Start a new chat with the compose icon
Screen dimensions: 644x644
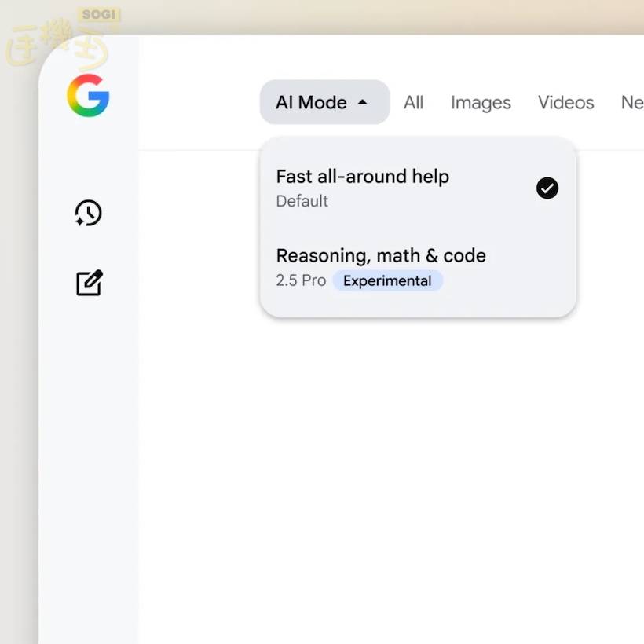(x=89, y=283)
